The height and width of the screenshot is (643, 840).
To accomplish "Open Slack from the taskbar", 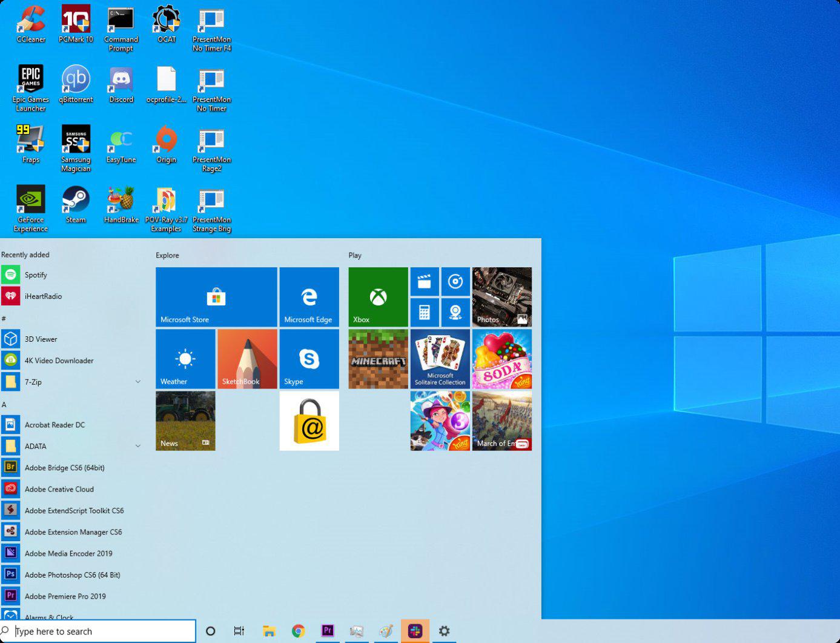I will (x=414, y=630).
